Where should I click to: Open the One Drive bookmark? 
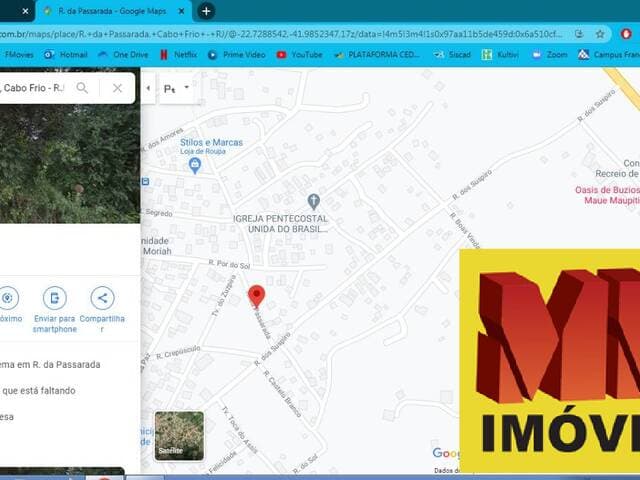click(122, 55)
